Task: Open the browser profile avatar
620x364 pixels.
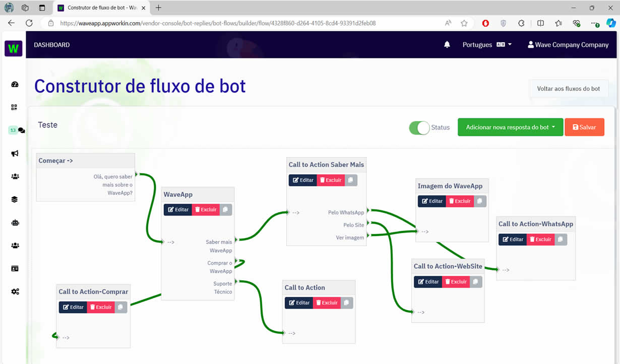Action: click(x=9, y=8)
